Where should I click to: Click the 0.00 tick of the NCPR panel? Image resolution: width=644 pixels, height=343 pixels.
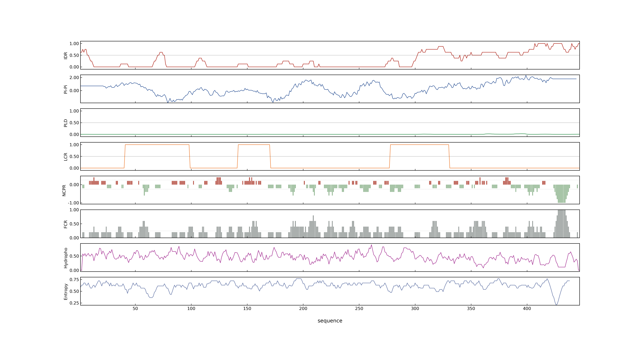point(74,185)
